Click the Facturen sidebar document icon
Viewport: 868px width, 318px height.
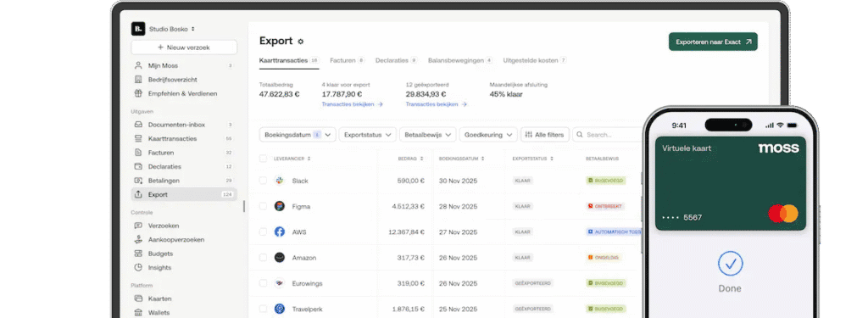pyautogui.click(x=138, y=153)
